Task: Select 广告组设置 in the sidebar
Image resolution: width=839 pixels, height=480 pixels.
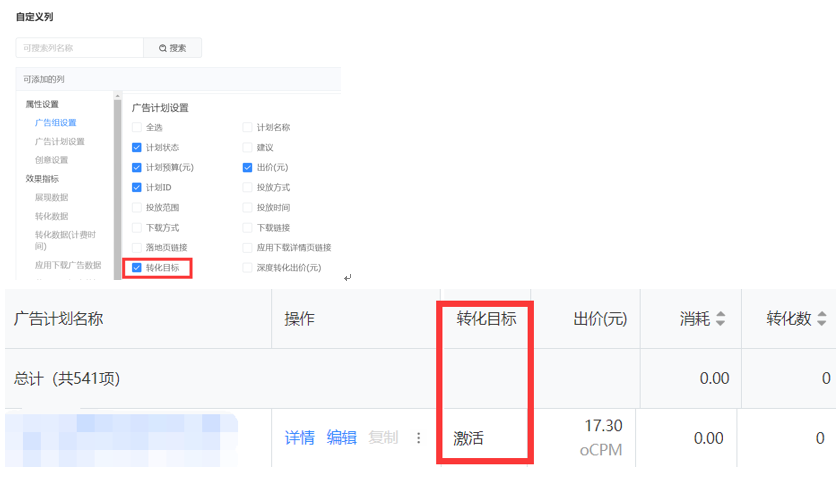Action: point(55,123)
